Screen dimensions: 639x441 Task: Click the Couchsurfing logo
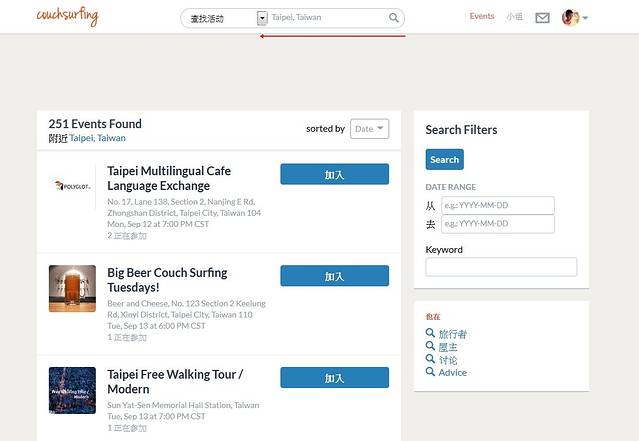[67, 16]
